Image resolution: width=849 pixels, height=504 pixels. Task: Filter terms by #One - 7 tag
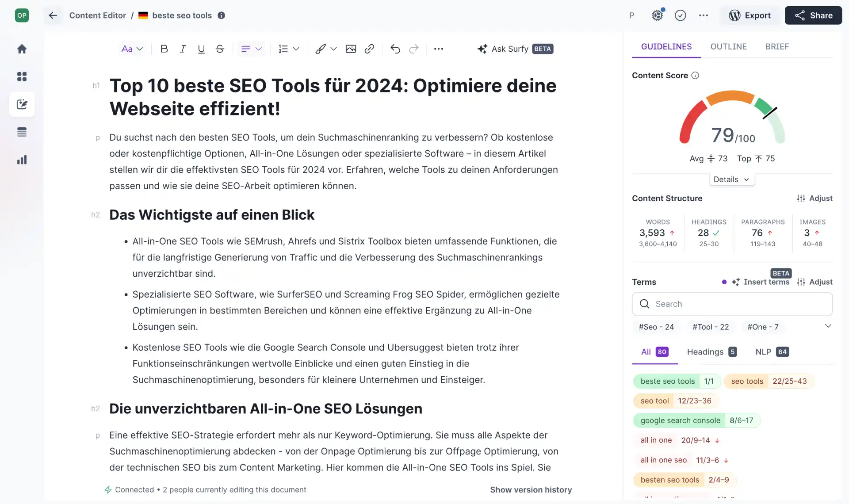[763, 327]
